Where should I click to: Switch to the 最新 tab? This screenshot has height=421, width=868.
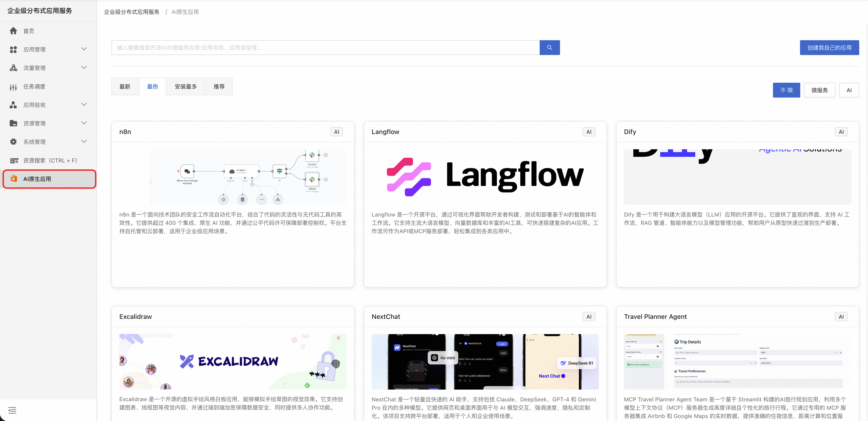(125, 87)
